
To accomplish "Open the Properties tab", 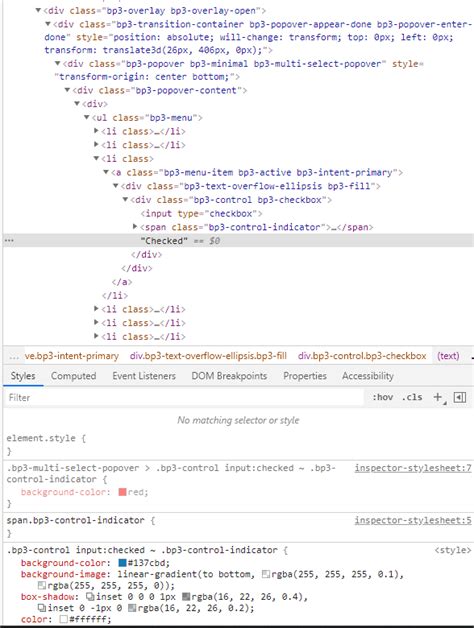I will (305, 376).
